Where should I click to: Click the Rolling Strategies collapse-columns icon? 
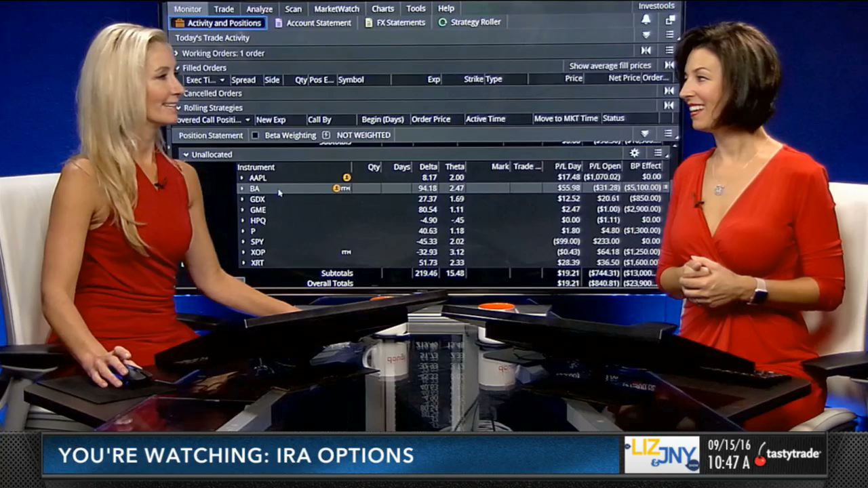[x=669, y=105]
